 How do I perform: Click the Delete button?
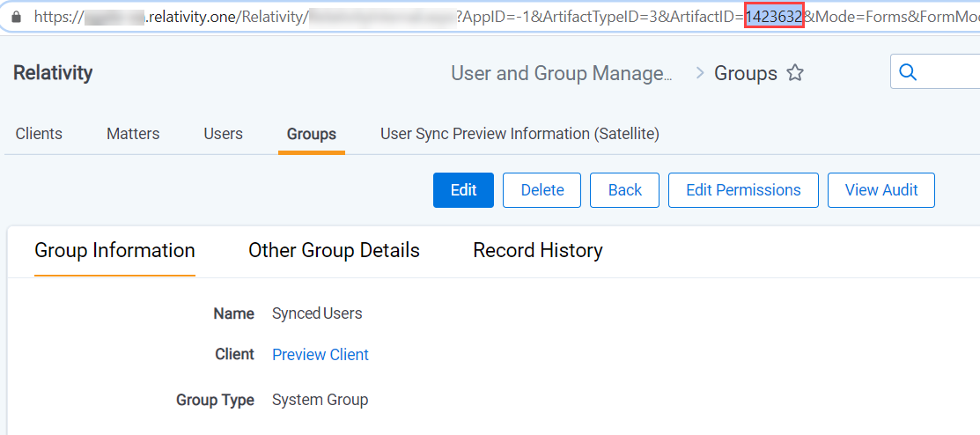click(542, 190)
